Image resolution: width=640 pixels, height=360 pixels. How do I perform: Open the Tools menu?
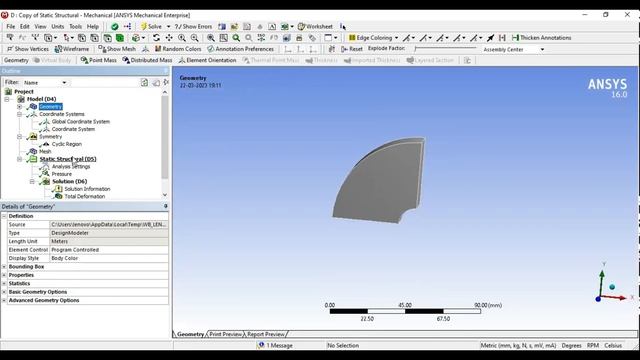[x=76, y=27]
